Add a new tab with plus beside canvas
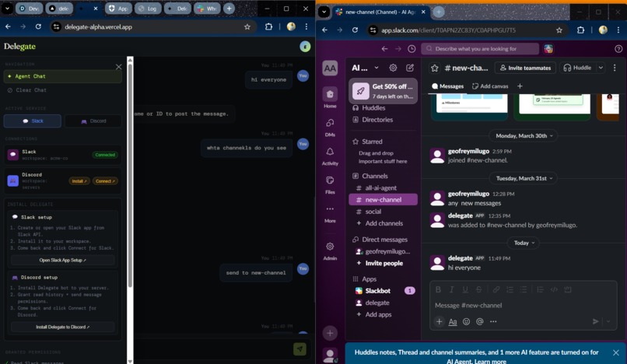 520,86
